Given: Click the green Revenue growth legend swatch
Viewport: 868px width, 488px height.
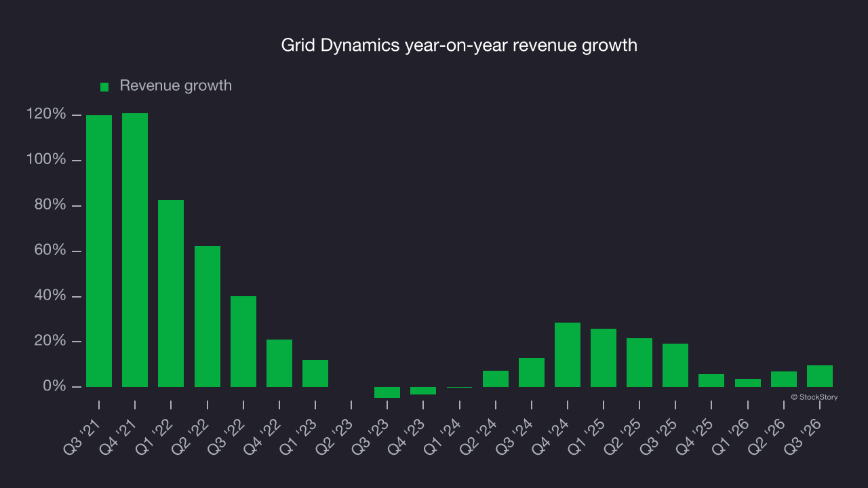Looking at the screenshot, I should 104,87.
